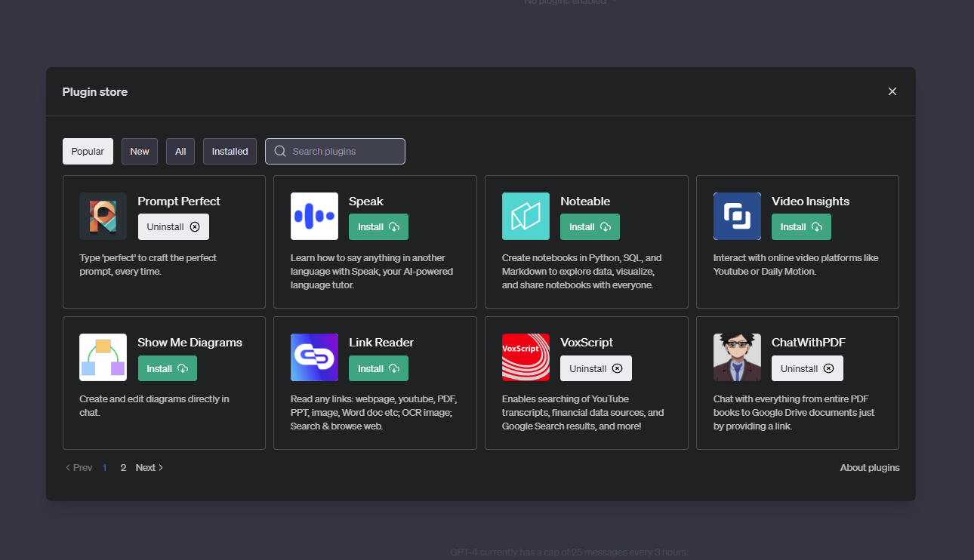The width and height of the screenshot is (974, 560).
Task: Install the Link Reader plugin
Action: (x=378, y=368)
